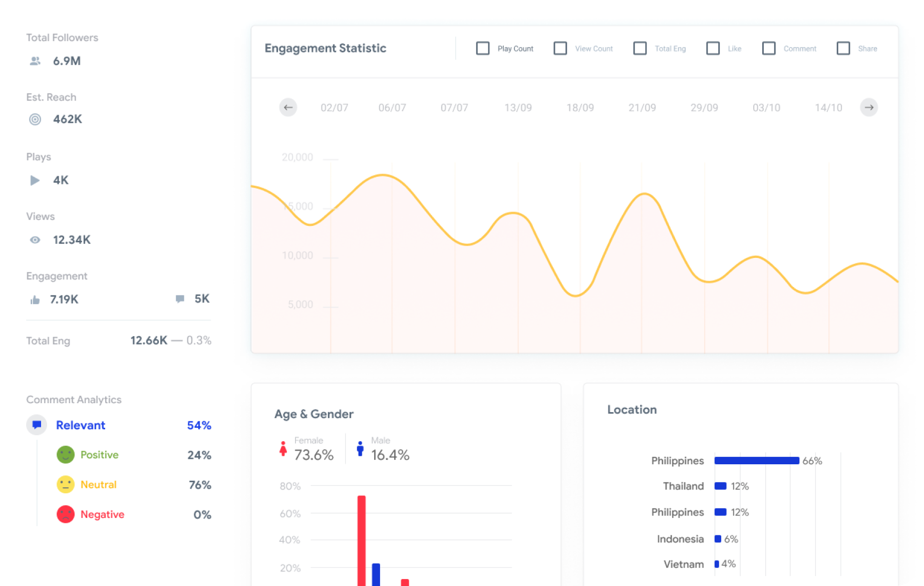Advance dates with the right arrow
The height and width of the screenshot is (586, 924).
point(869,108)
